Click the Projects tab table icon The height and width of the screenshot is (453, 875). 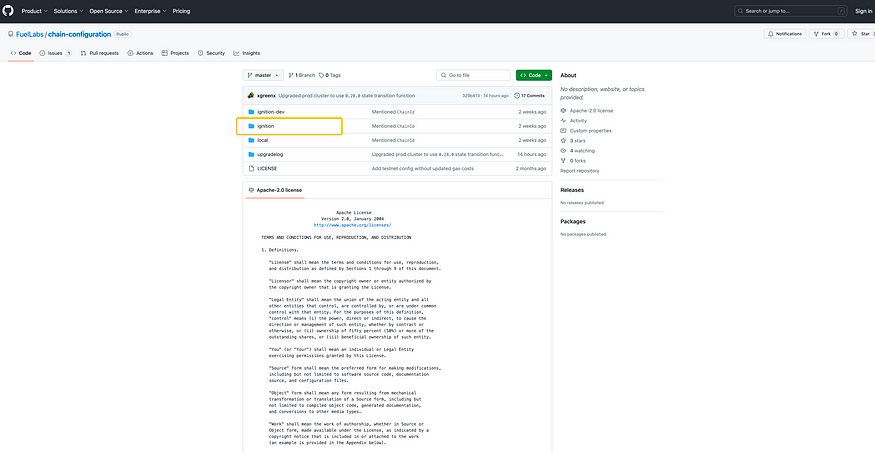point(165,53)
